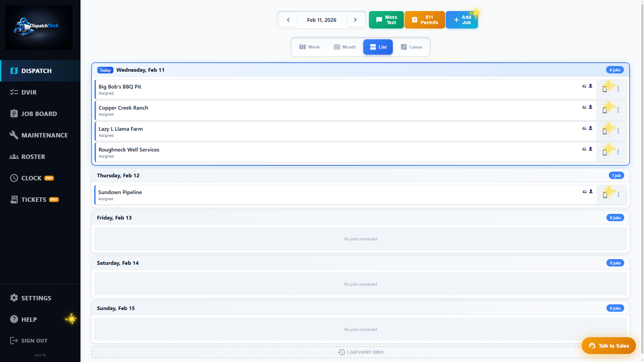Open the ticket icon on Sundown Pipeline row

pyautogui.click(x=605, y=194)
